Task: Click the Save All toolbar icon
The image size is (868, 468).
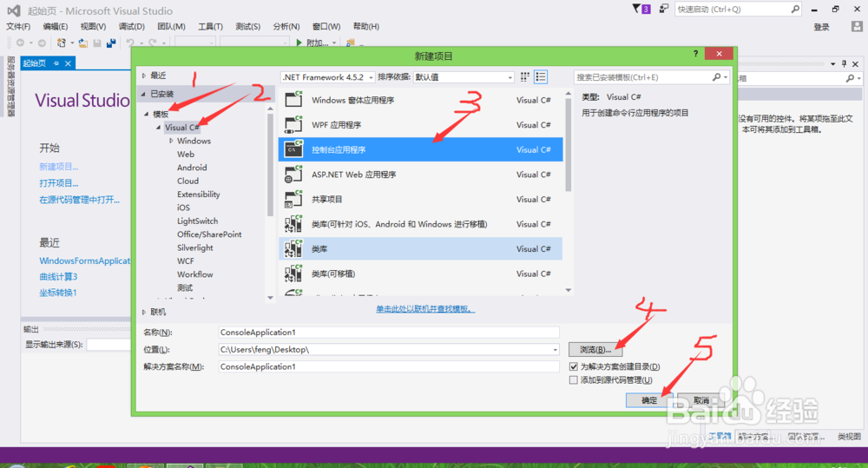Action: pyautogui.click(x=111, y=43)
